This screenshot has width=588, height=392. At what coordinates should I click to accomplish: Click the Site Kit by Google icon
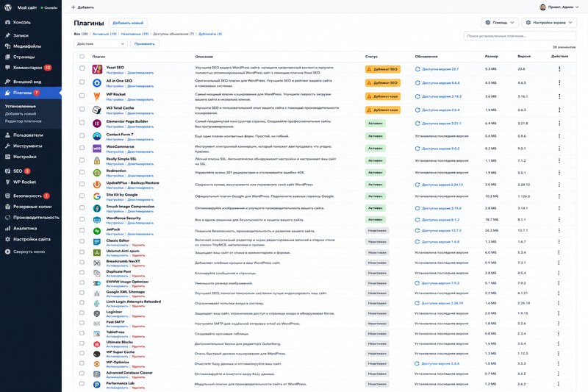(x=97, y=196)
